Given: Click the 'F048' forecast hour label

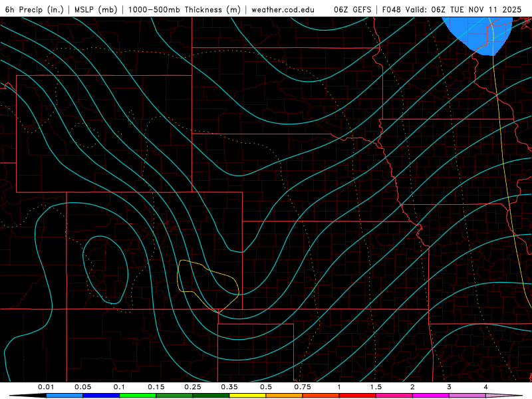Looking at the screenshot, I should point(391,9).
